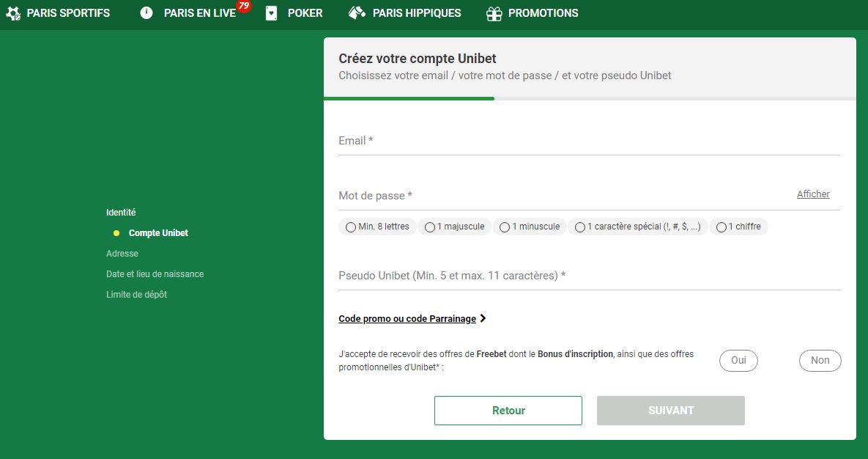Screen dimensions: 868x459
Task: Select the Paris Sportifs dice icon
Action: coord(12,12)
